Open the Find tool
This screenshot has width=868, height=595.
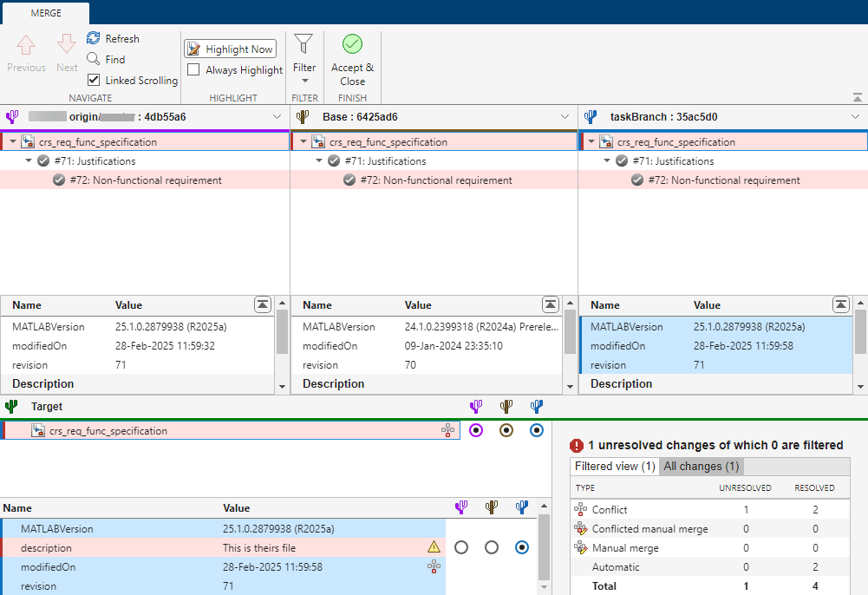[106, 59]
